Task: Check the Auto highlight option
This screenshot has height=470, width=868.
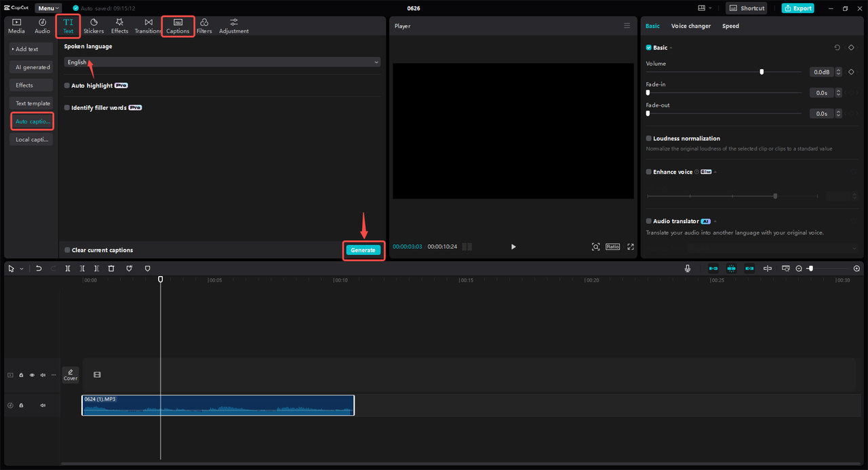Action: click(66, 86)
